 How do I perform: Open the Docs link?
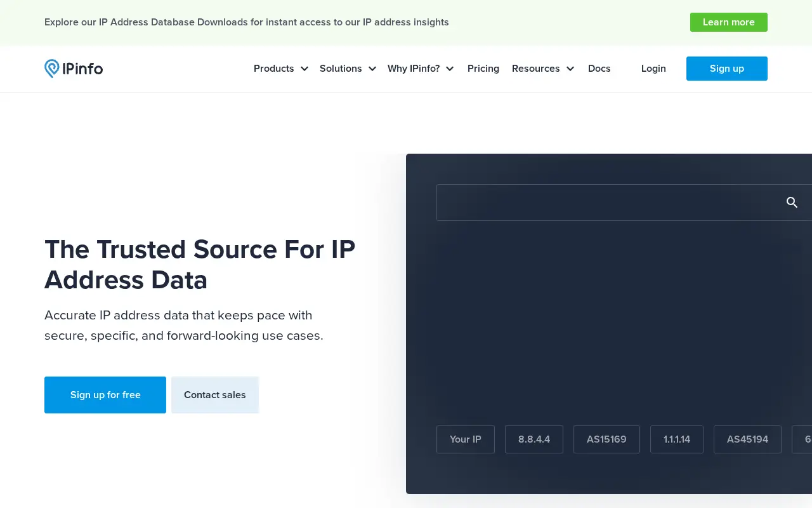(x=599, y=69)
